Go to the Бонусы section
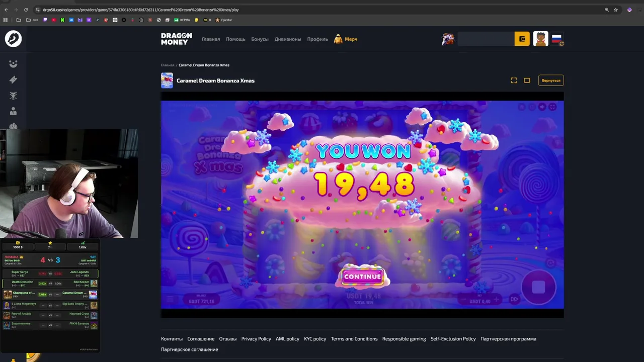The image size is (644, 362). (260, 39)
